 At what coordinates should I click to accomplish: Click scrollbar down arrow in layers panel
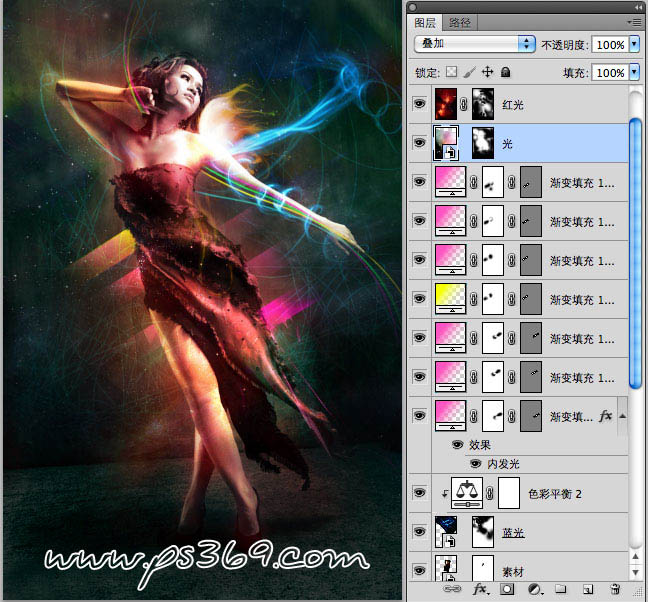pyautogui.click(x=636, y=573)
